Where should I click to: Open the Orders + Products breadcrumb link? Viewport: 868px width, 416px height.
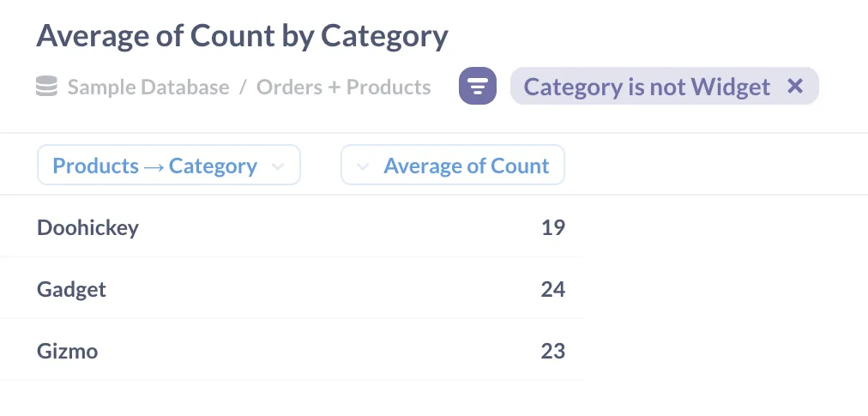[x=343, y=87]
